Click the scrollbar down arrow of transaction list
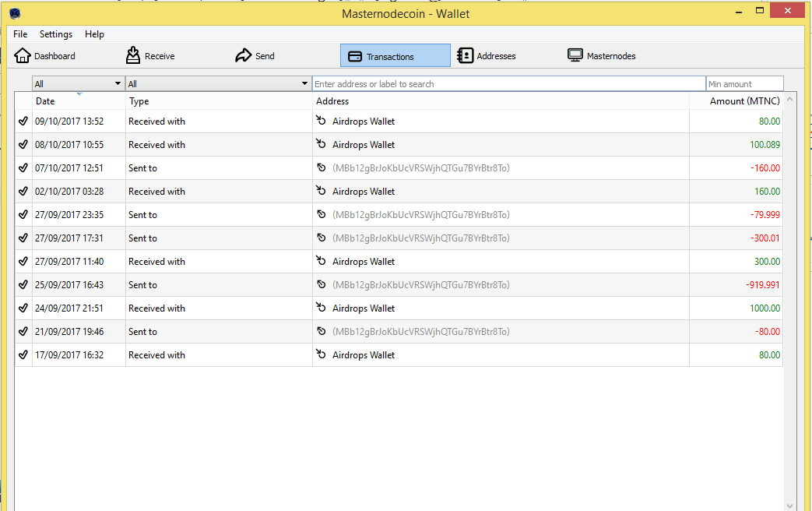This screenshot has height=511, width=812. (x=790, y=506)
